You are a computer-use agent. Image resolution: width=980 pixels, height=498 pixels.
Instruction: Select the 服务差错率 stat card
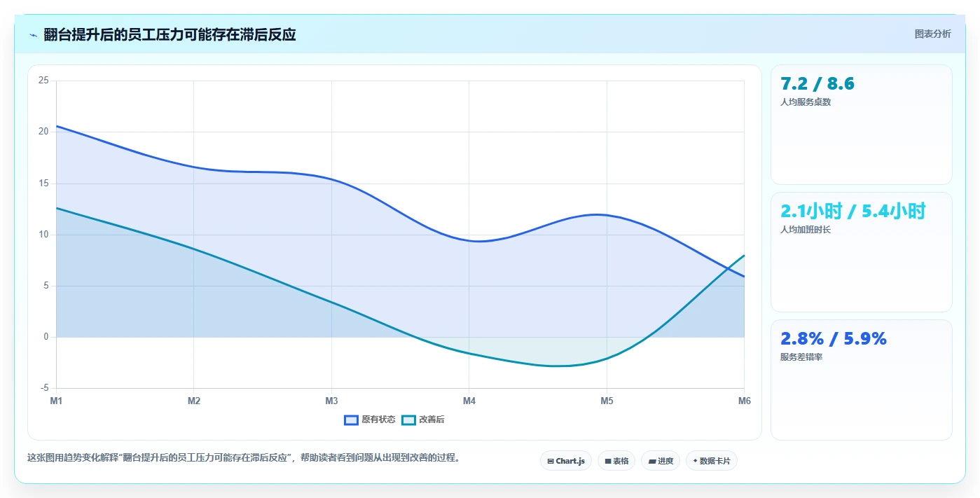pos(862,380)
